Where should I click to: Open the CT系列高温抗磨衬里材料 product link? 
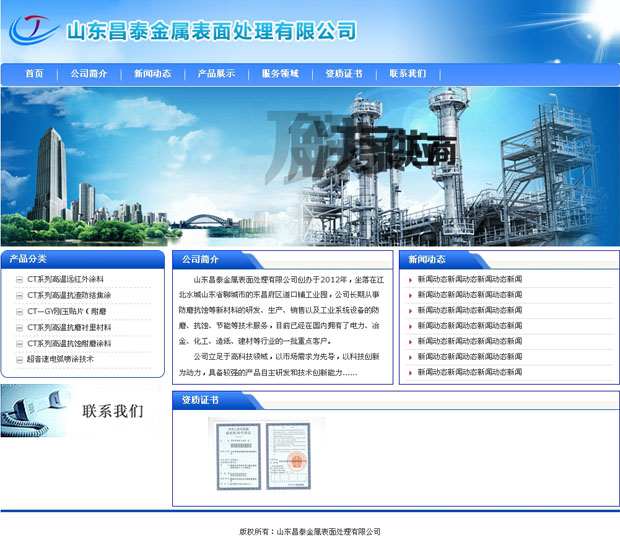69,327
